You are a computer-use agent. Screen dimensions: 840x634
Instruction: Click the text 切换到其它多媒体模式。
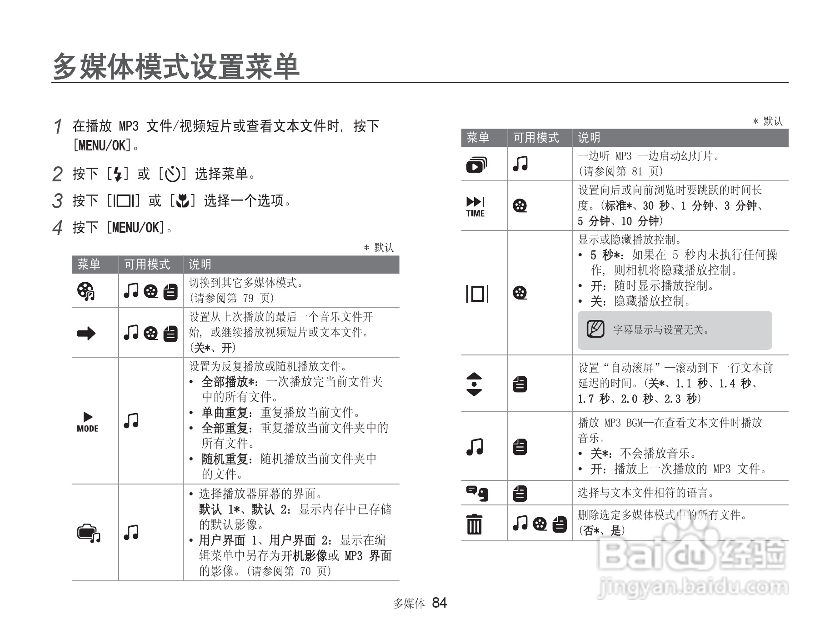(247, 283)
